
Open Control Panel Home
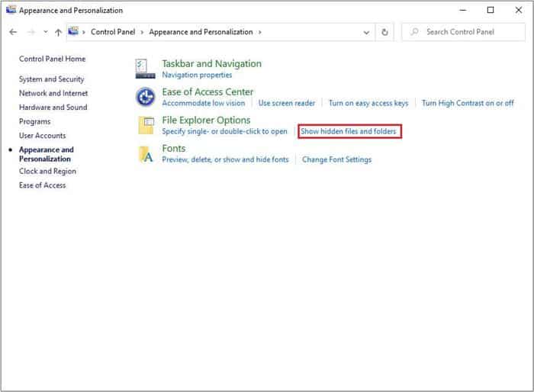[x=52, y=59]
